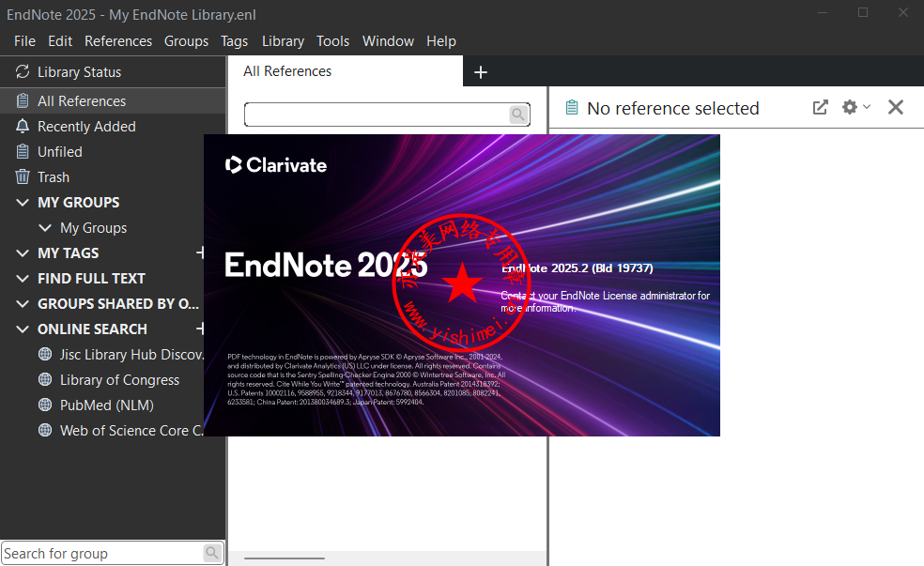
Task: Add a new tag with plus icon
Action: coord(200,253)
